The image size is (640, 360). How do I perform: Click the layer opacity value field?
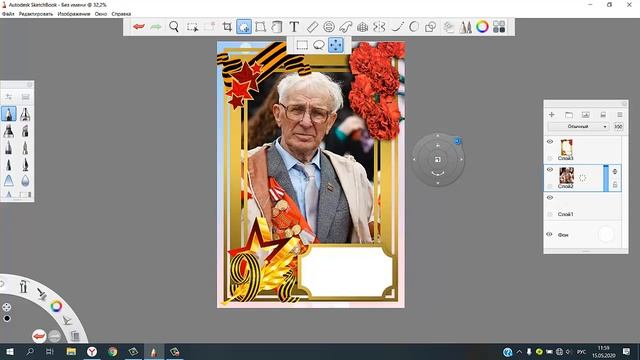pyautogui.click(x=618, y=127)
